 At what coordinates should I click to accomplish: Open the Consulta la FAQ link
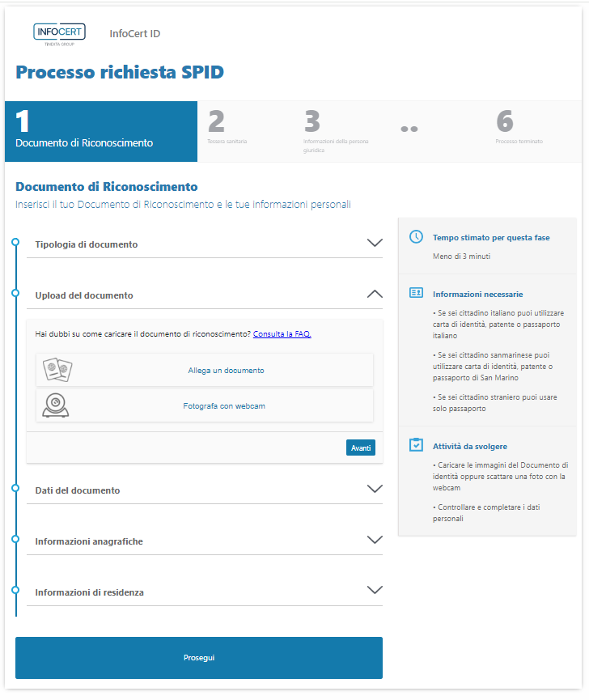point(282,333)
